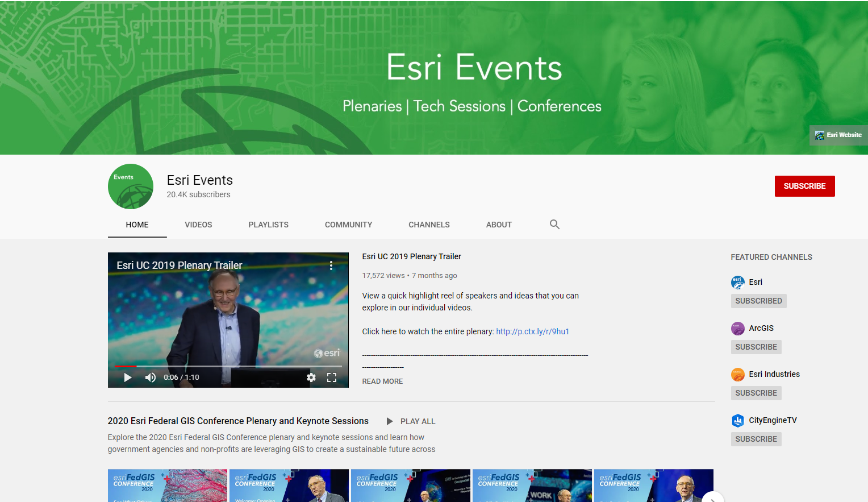
Task: Click the 17,572 views text
Action: point(383,276)
